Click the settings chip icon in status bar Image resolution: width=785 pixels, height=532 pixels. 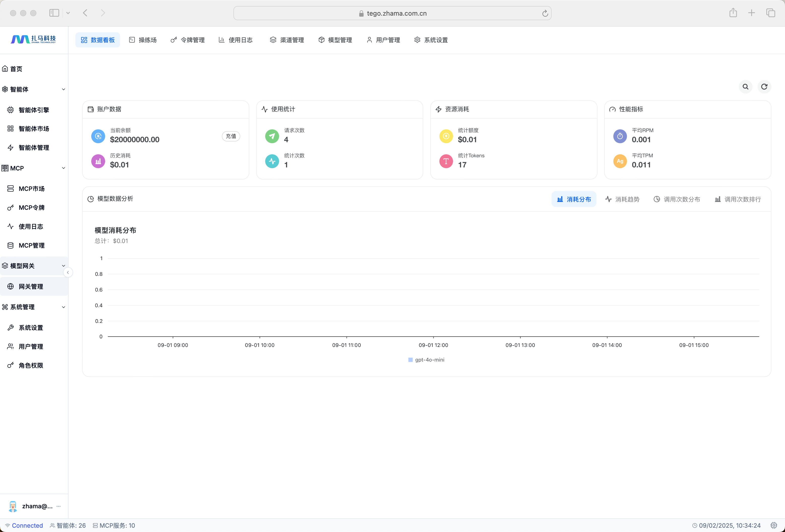coord(773,525)
